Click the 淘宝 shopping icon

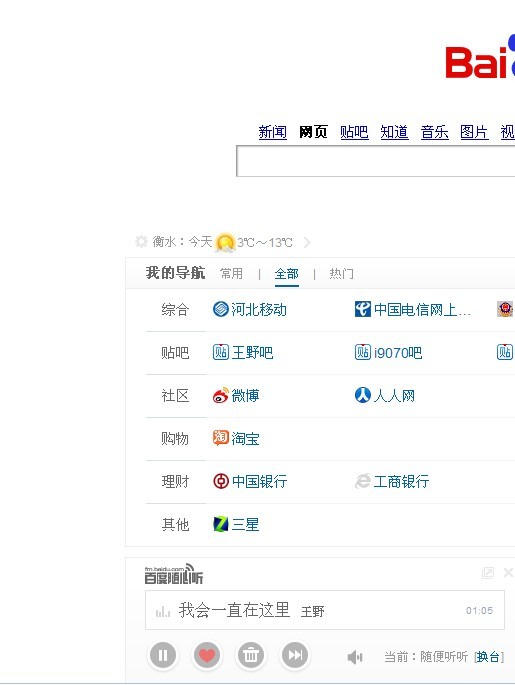click(221, 438)
